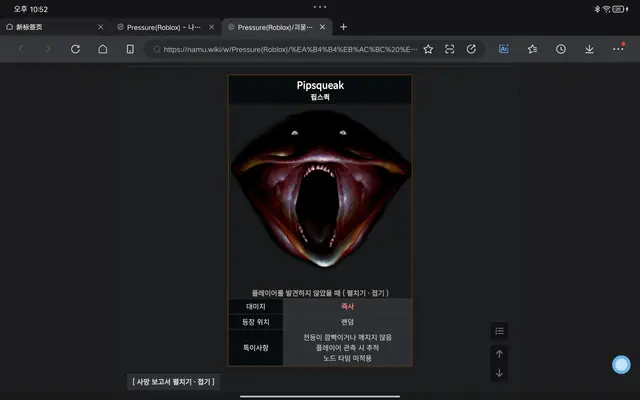Go to the browser home page
The image size is (640, 400).
click(103, 49)
